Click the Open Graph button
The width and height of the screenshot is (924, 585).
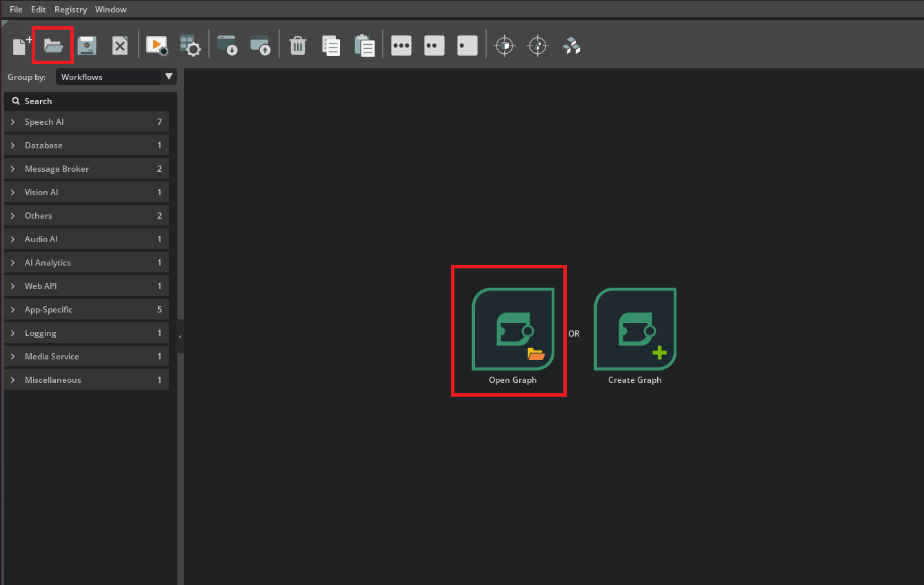point(512,330)
